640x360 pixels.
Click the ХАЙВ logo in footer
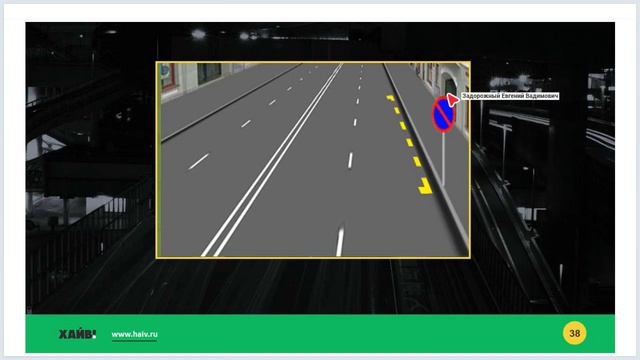click(77, 334)
